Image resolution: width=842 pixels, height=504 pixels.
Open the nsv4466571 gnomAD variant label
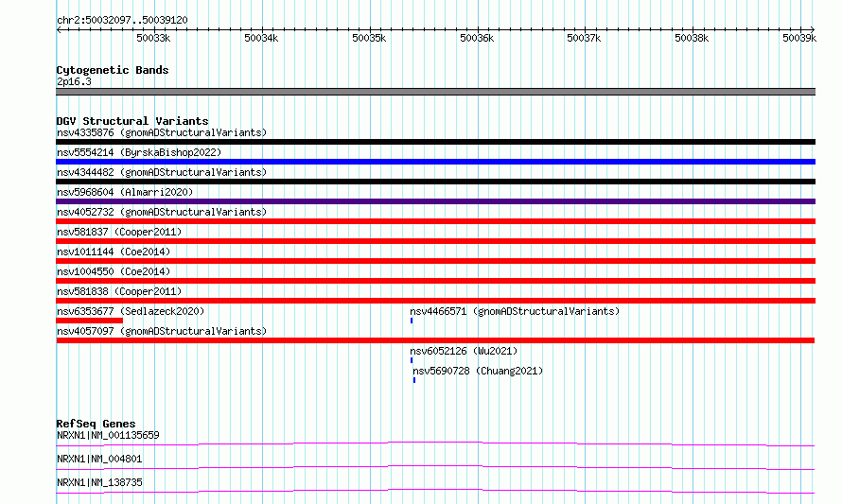(515, 311)
